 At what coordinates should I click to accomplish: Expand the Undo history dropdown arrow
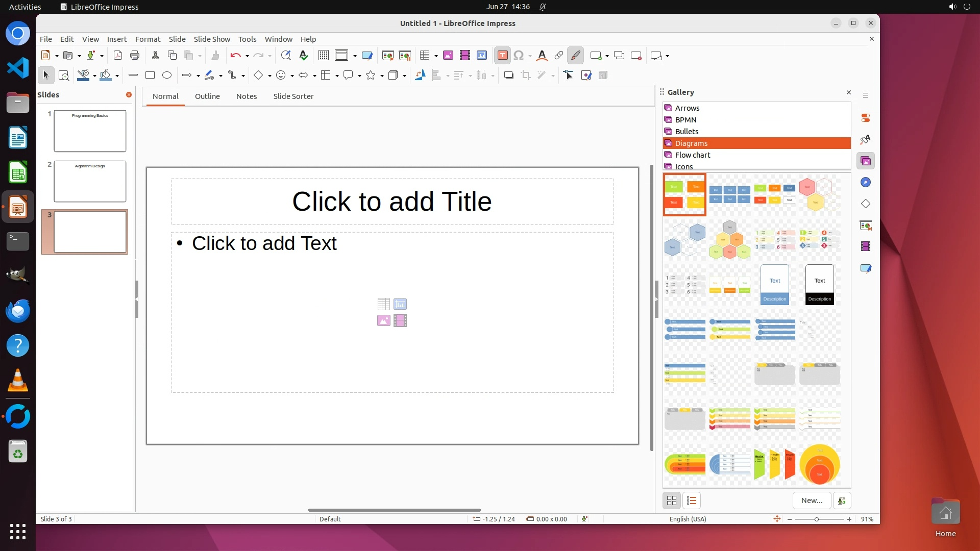[247, 56]
